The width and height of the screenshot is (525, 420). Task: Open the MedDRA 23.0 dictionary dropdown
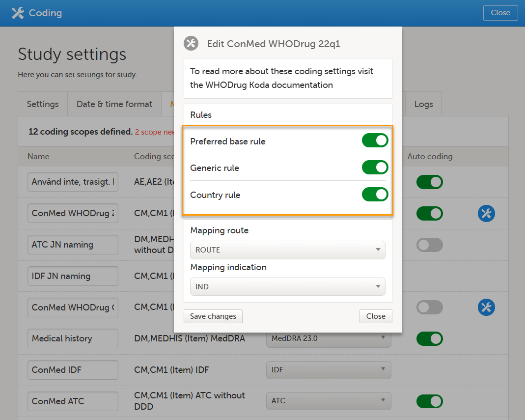coord(329,338)
